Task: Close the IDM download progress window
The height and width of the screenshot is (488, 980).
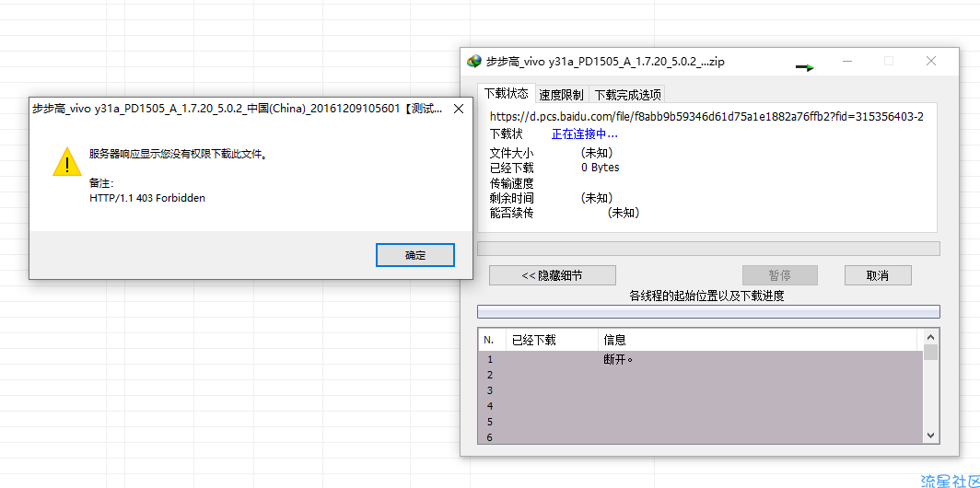Action: [x=930, y=62]
